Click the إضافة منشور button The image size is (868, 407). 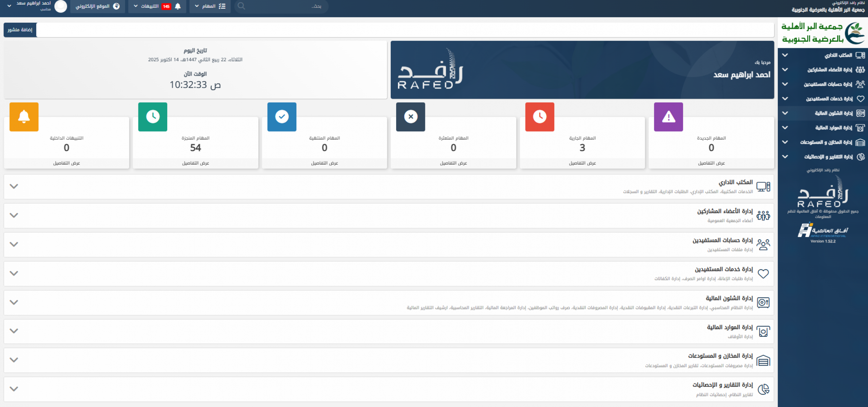20,30
